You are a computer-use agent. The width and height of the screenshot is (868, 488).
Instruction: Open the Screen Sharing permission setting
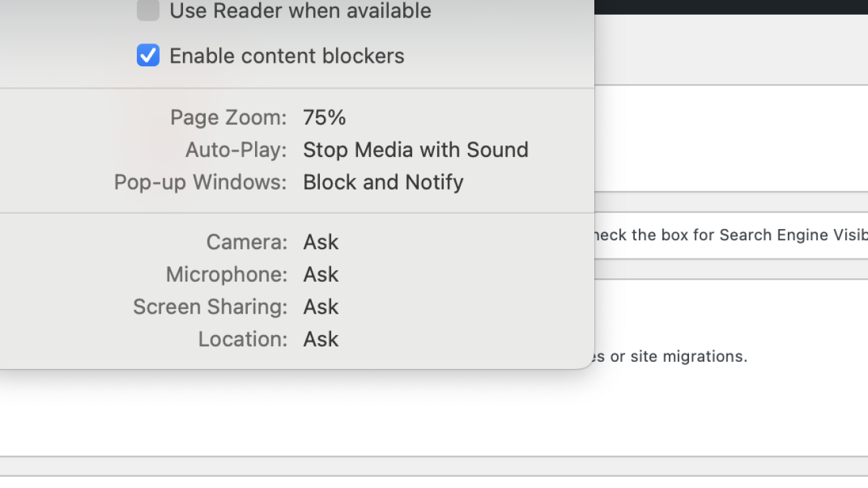(x=320, y=306)
